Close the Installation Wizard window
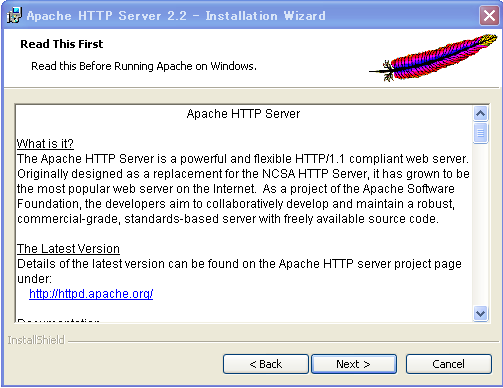The width and height of the screenshot is (503, 388). tap(489, 15)
